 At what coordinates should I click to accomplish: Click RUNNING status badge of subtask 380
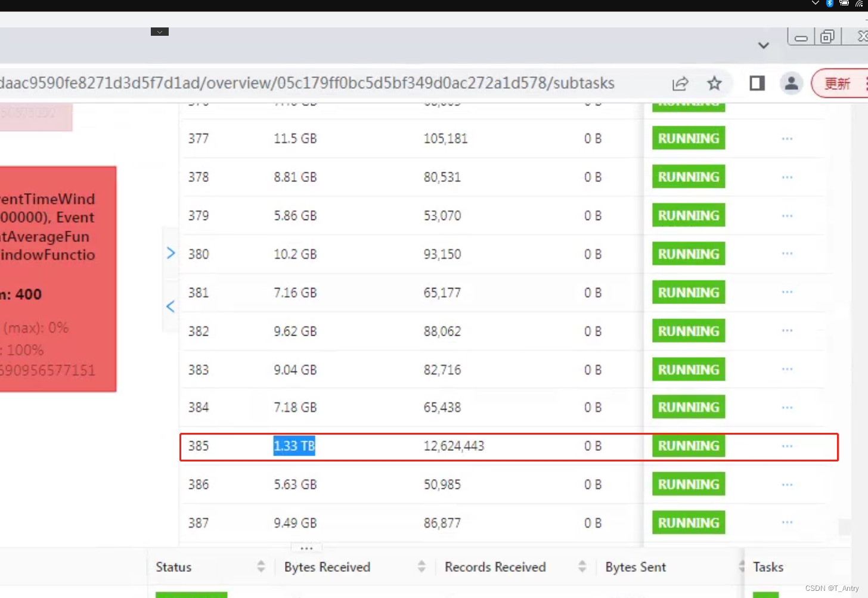pyautogui.click(x=689, y=254)
